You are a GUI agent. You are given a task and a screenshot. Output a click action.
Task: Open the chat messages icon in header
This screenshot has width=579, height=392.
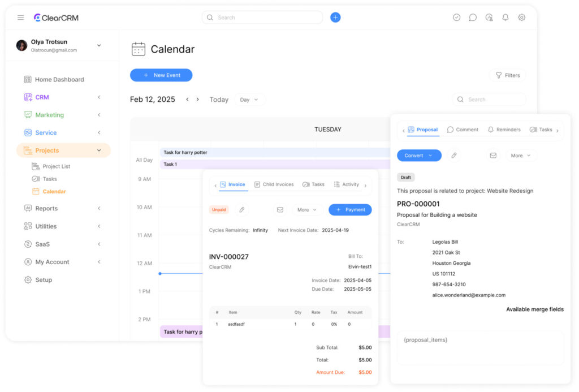click(473, 18)
